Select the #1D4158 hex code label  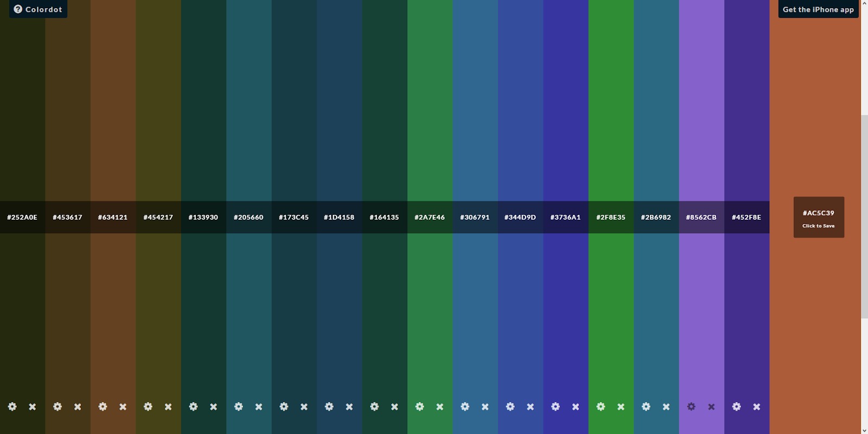[x=339, y=217]
